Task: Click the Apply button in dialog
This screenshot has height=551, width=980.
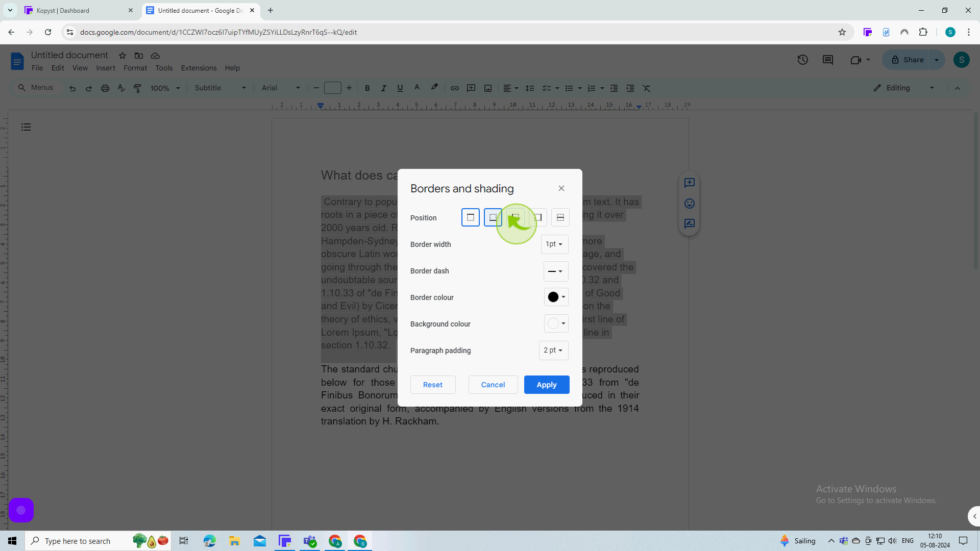Action: [x=547, y=385]
